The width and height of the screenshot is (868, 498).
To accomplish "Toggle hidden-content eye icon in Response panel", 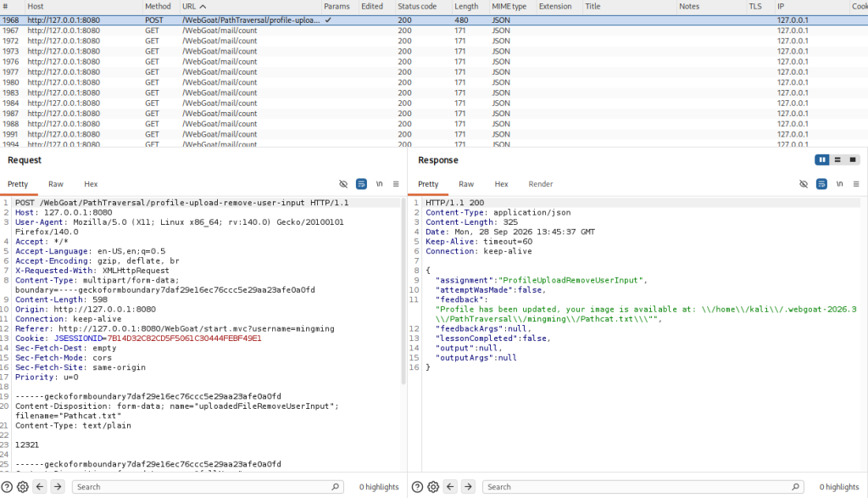I will 804,184.
